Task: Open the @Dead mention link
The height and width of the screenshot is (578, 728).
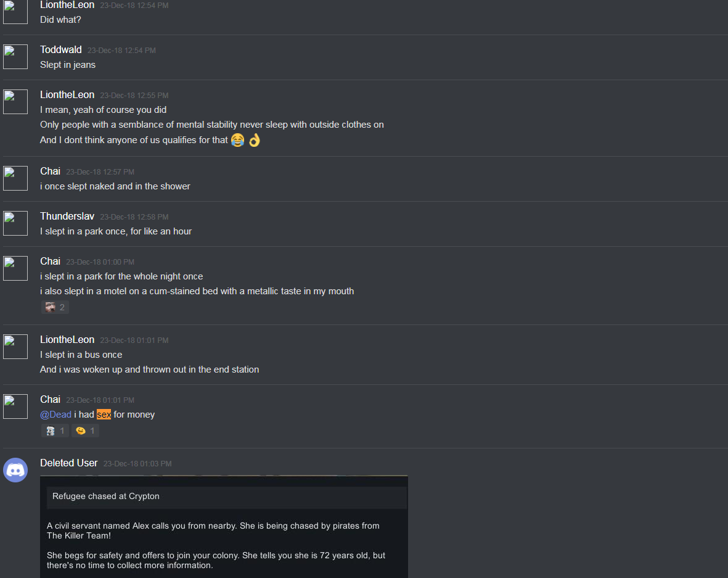Action: point(55,415)
